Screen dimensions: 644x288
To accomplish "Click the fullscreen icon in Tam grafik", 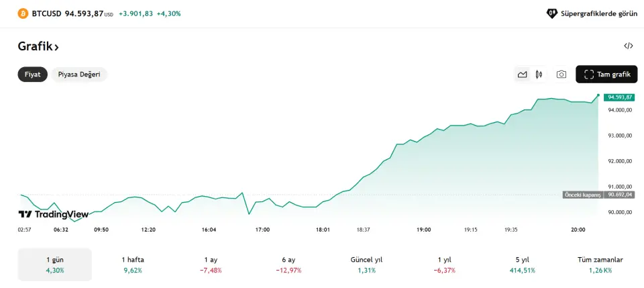I will (589, 75).
